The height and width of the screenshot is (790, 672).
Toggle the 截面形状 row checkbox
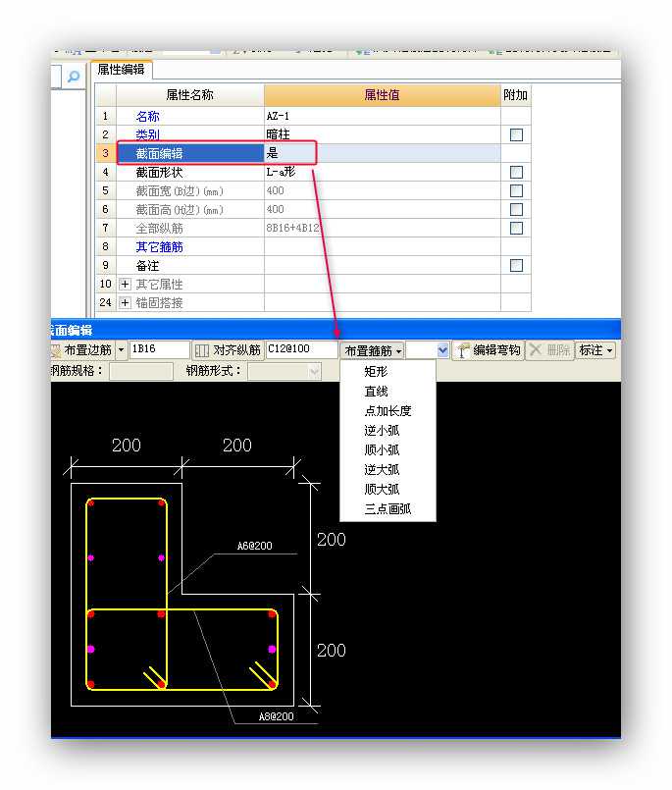[x=516, y=173]
